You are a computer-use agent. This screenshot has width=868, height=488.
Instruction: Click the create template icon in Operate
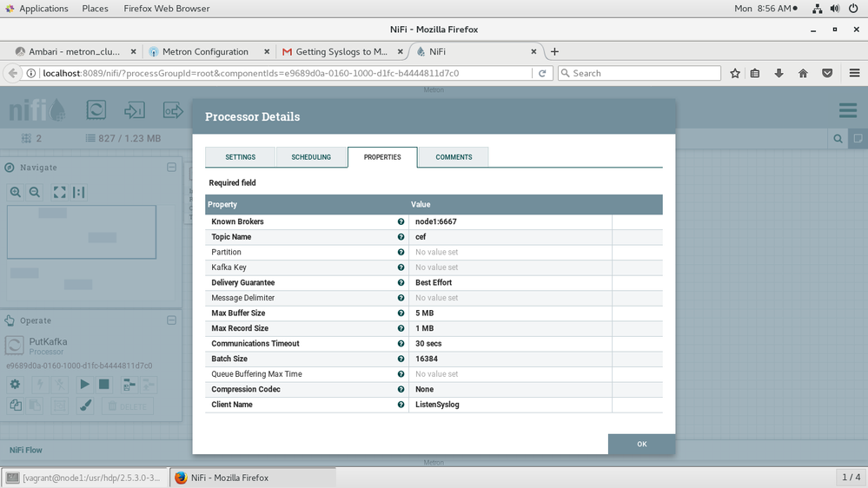(x=129, y=384)
